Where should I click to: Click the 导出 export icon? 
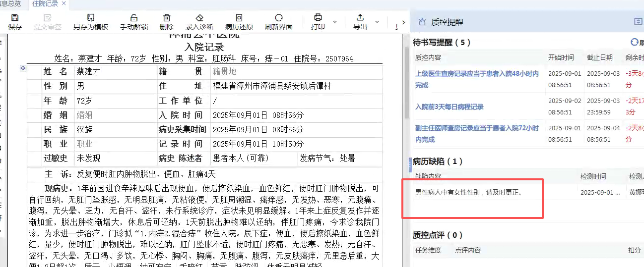(360, 17)
